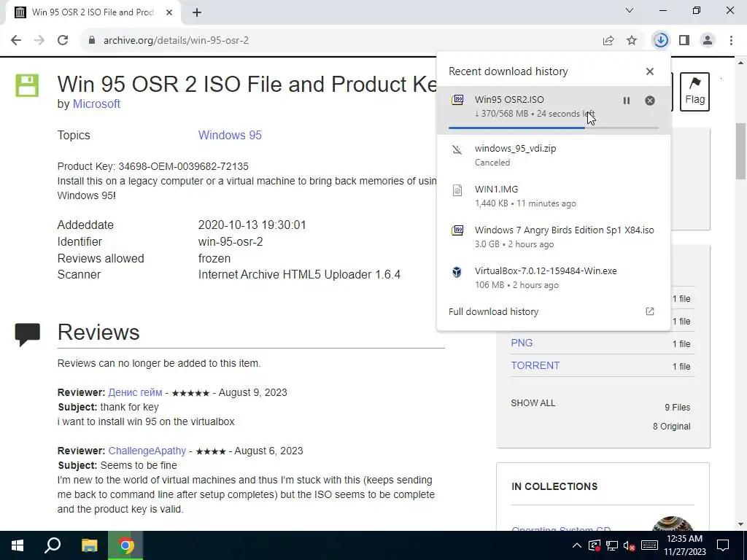The image size is (747, 560).
Task: Select the WIN1.IMG download entry
Action: (554, 195)
